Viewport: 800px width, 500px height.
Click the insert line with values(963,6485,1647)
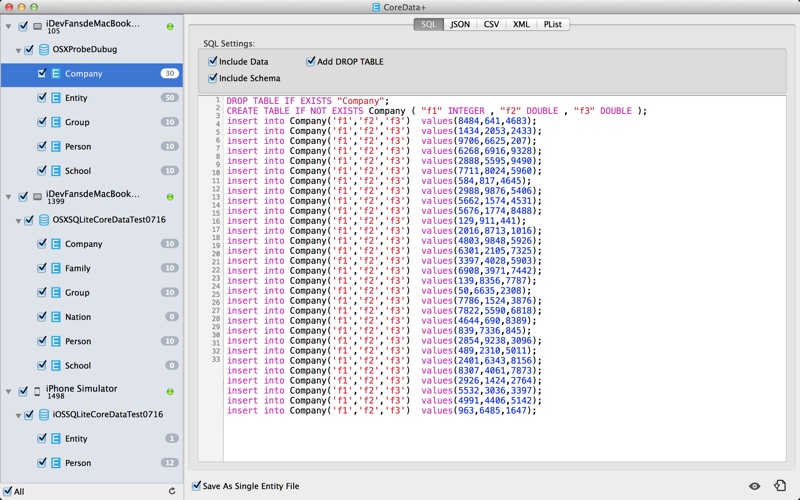(x=382, y=411)
